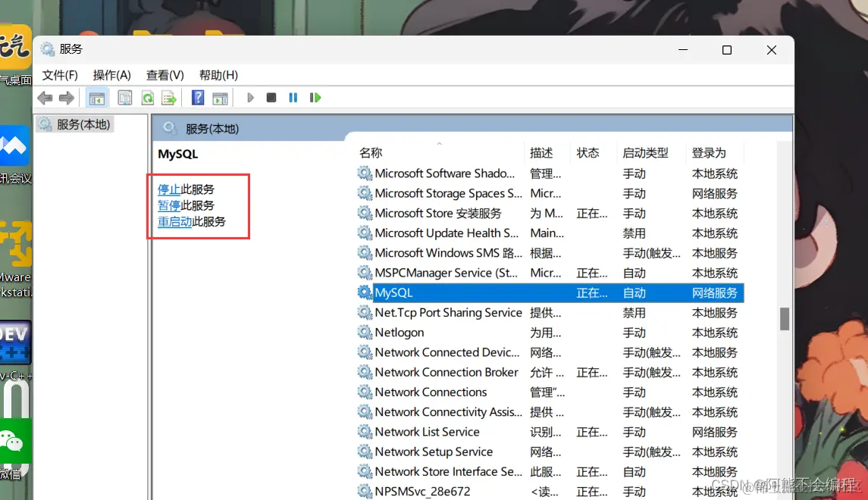
Task: Select Network Connected Devices service row
Action: [550, 352]
